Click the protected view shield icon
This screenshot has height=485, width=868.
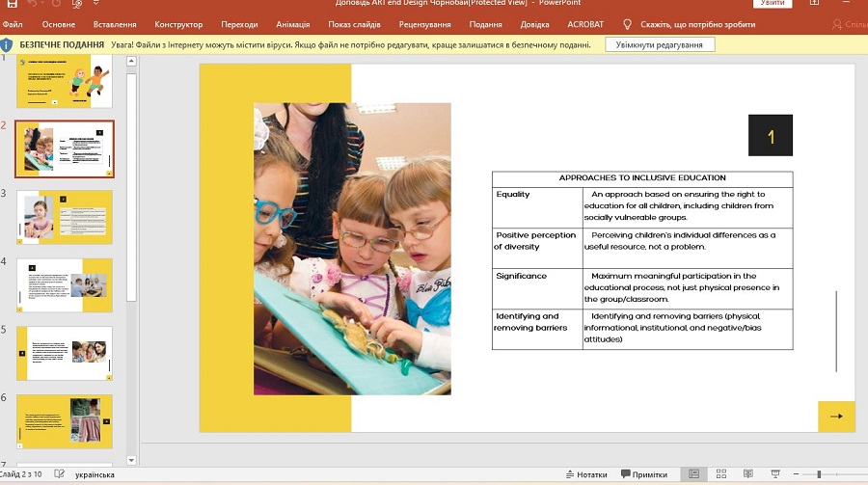pyautogui.click(x=6, y=45)
